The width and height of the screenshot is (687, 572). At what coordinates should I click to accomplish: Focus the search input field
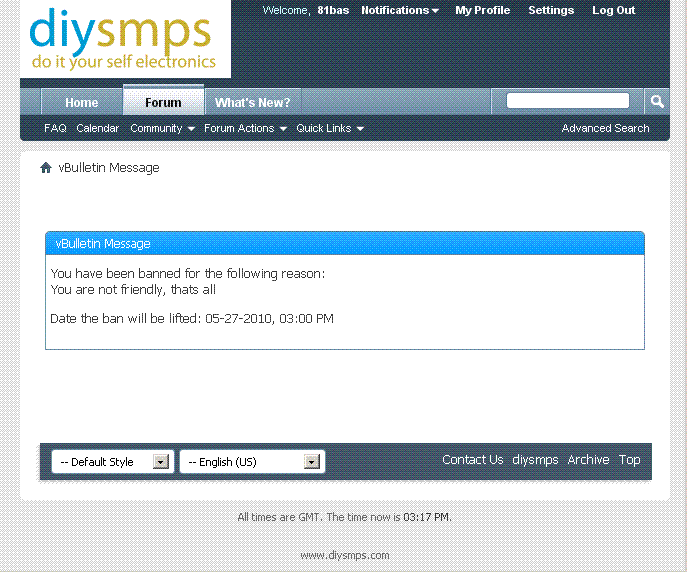click(x=568, y=100)
